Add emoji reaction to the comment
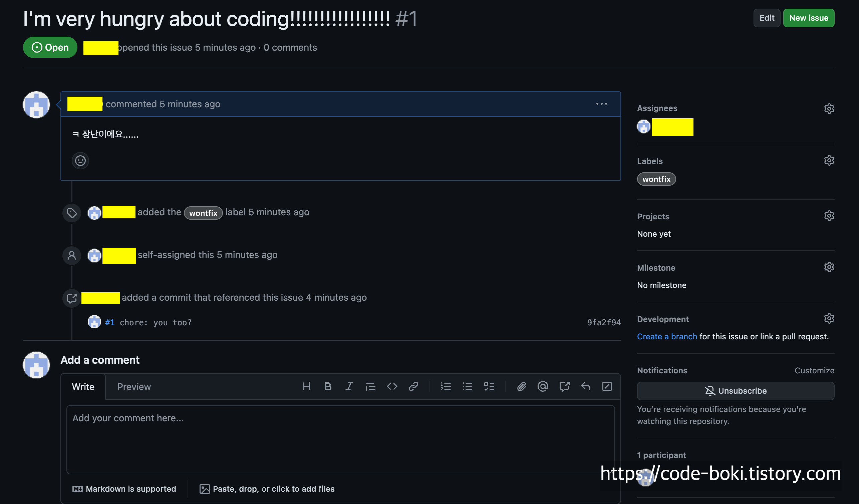Viewport: 859px width, 504px height. coord(80,161)
